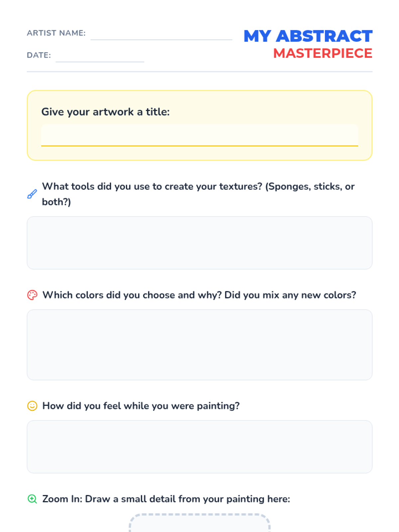The image size is (399, 532).
Task: Click the Date input line
Action: pyautogui.click(x=100, y=56)
